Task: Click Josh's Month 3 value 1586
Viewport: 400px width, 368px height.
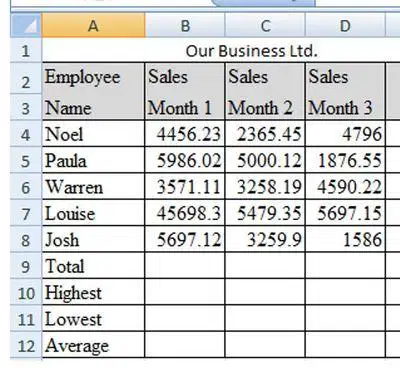Action: pyautogui.click(x=345, y=239)
